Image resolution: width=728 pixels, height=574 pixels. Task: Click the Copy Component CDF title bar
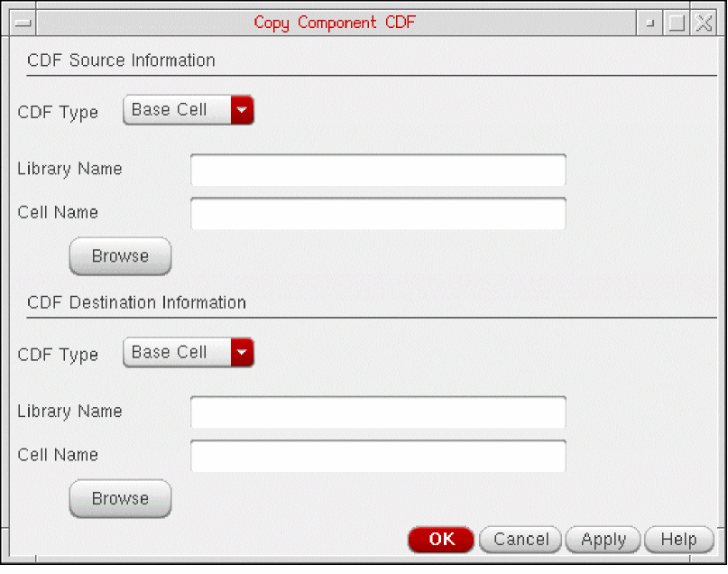[x=335, y=23]
